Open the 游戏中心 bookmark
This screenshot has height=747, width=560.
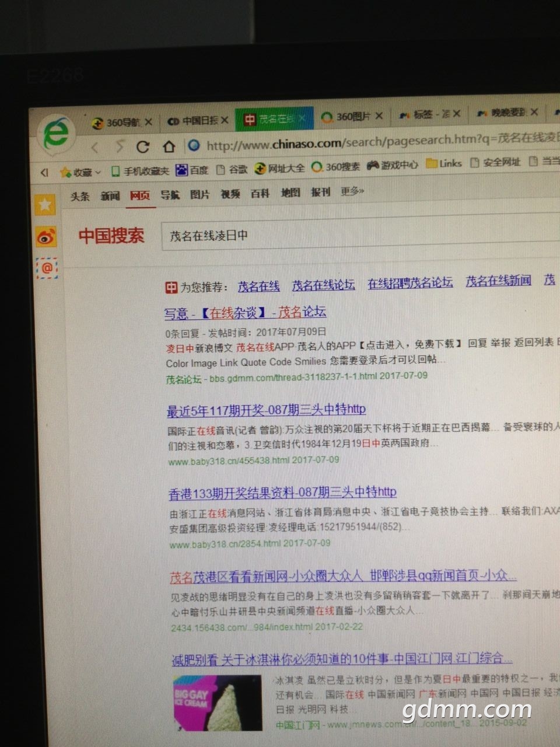click(393, 165)
